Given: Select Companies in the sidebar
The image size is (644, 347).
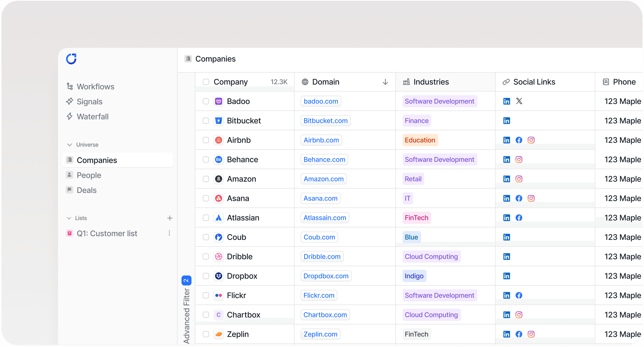Looking at the screenshot, I should coord(118,160).
